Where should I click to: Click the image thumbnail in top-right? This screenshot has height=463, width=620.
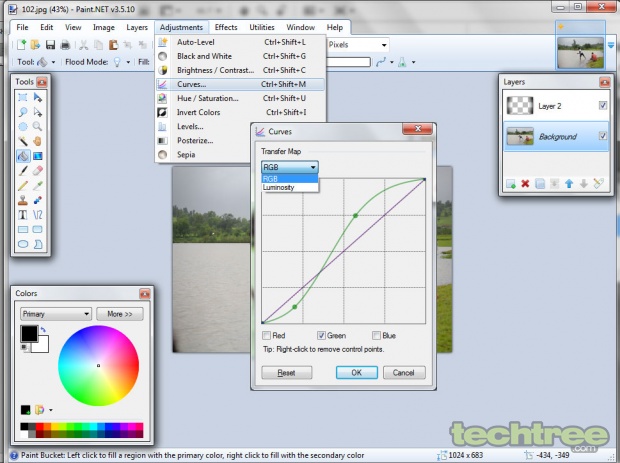580,53
